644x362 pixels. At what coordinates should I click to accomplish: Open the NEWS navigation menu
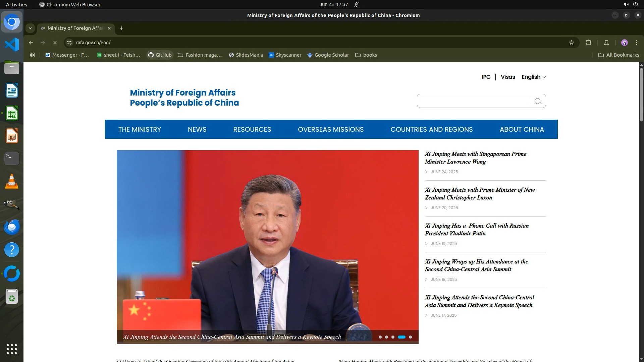197,129
